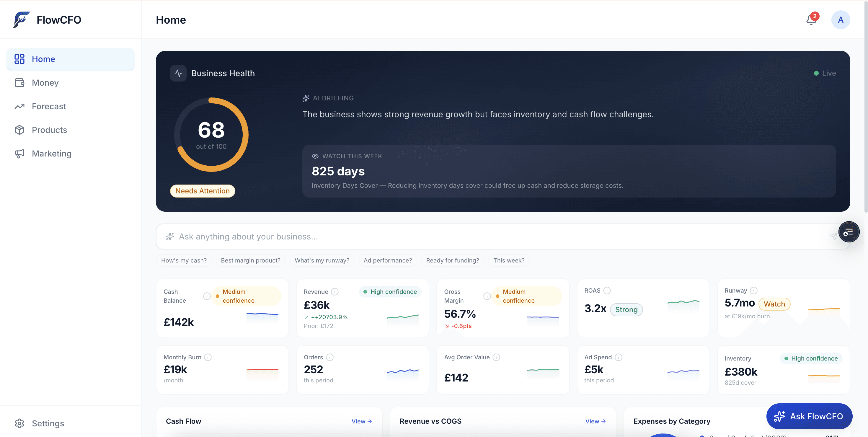Click the Watch This Week eye icon
Screen dimensions: 868x437
315,156
